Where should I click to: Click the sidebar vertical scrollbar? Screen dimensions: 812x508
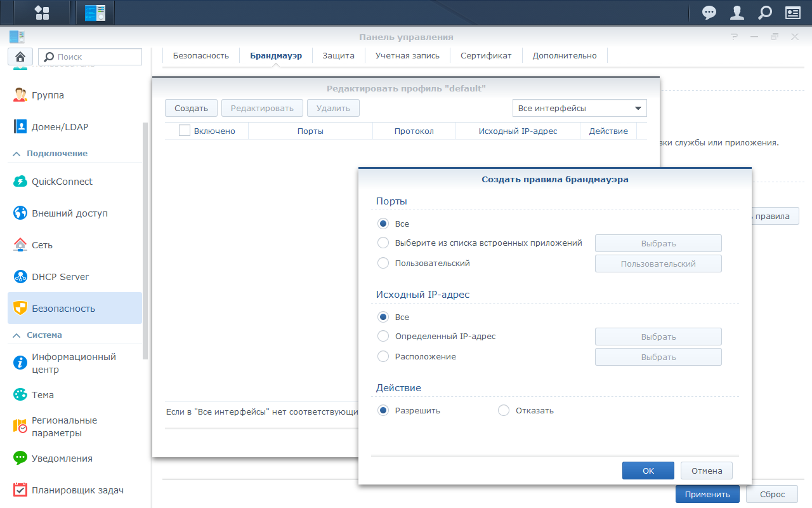pyautogui.click(x=146, y=241)
